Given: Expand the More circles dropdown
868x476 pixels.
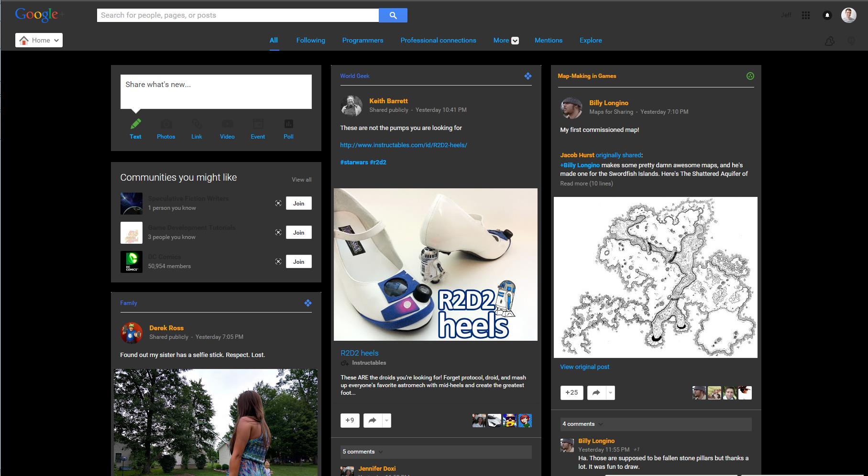Looking at the screenshot, I should click(506, 41).
